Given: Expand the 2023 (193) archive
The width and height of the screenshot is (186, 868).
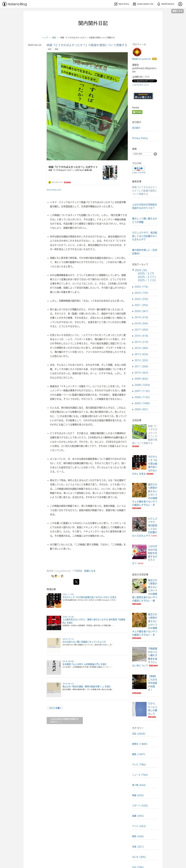Looking at the screenshot, I should coord(133,293).
